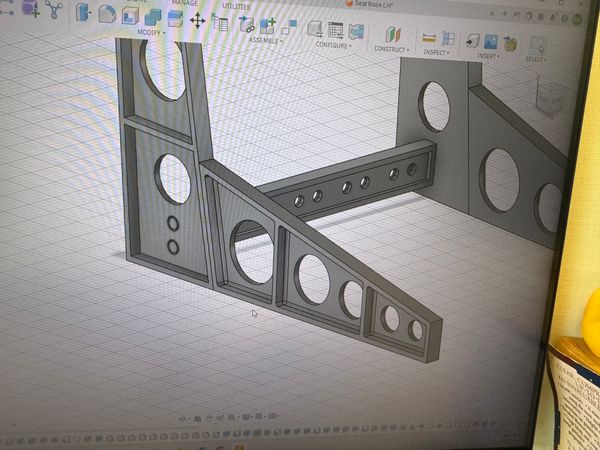
Task: Click the two-squares icon in Assemble
Action: [x=289, y=27]
